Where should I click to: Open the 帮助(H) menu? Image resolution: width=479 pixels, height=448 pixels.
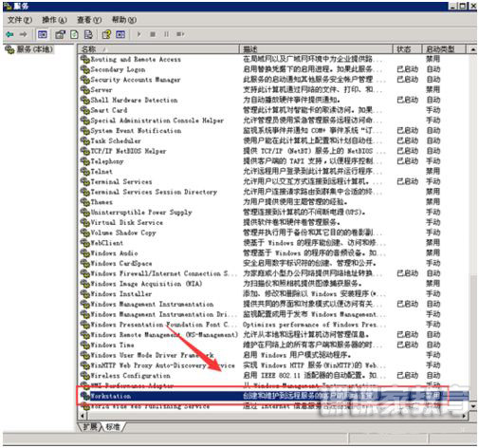tap(124, 20)
